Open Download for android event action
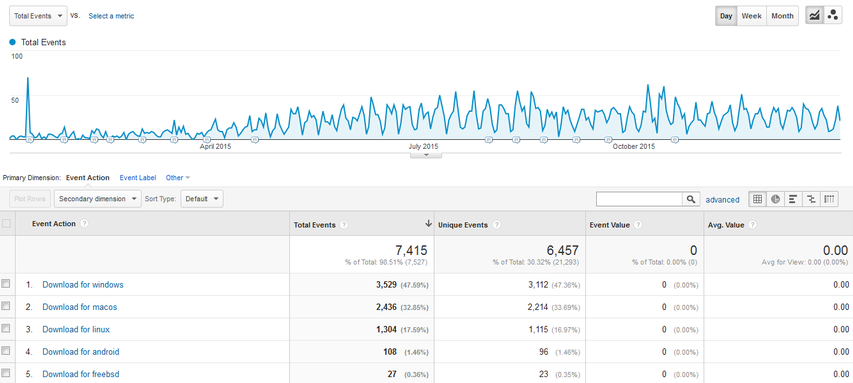Screen dimensions: 853x383 pos(81,351)
